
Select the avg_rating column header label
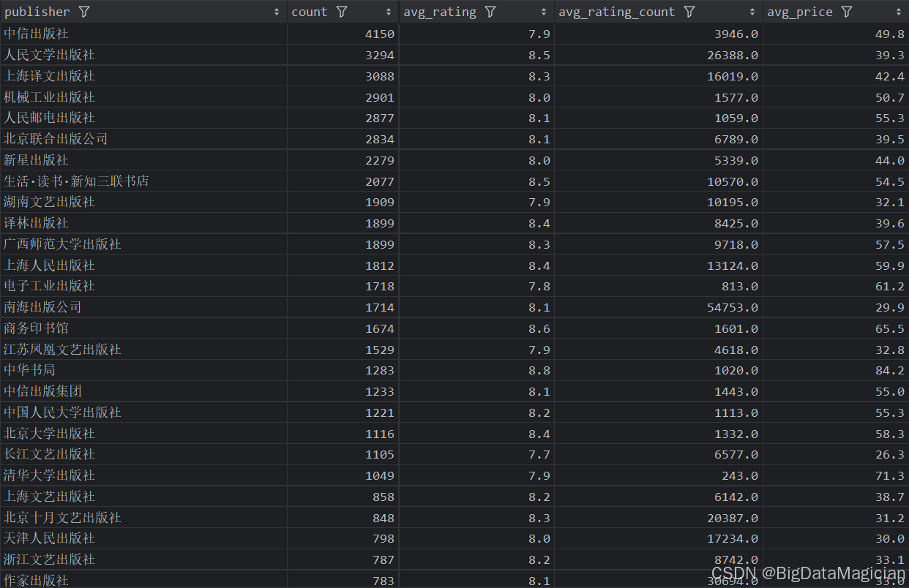tap(440, 12)
